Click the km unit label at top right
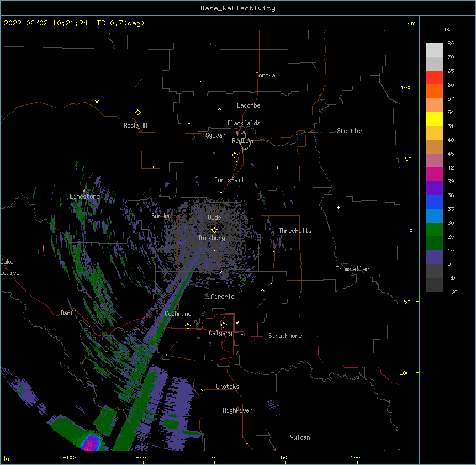The image size is (476, 465). 411,23
